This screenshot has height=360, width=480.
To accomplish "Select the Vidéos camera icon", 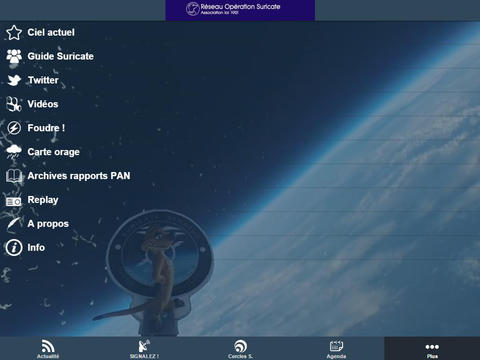I will 14,104.
